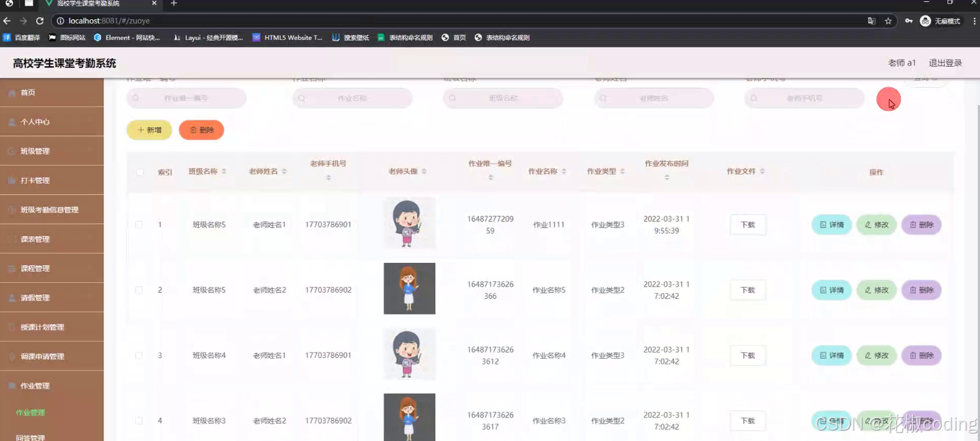Click 修改 for the 作业名称5 row
Viewport: 980px width, 441px height.
tap(877, 290)
